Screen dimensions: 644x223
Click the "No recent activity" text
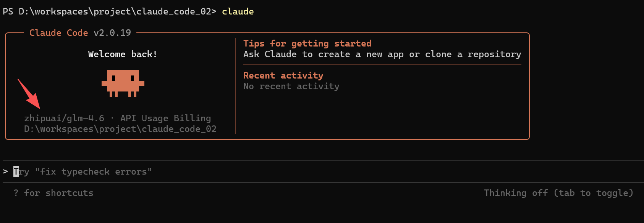coord(291,86)
